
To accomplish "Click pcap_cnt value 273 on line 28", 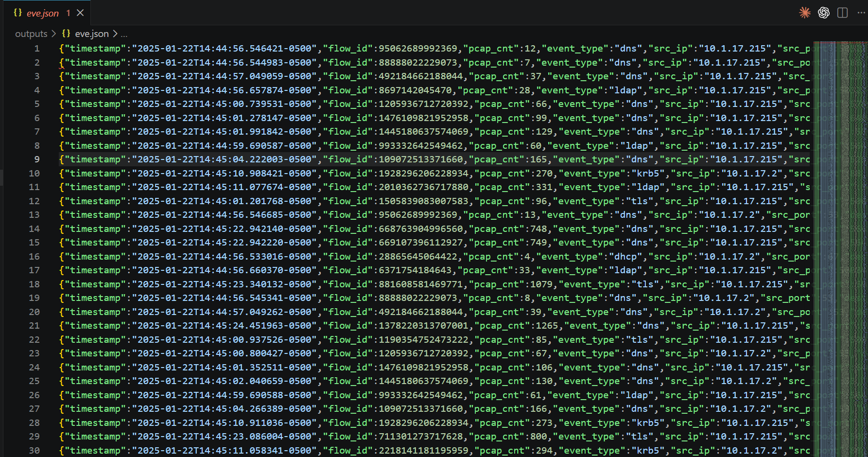I will 545,423.
